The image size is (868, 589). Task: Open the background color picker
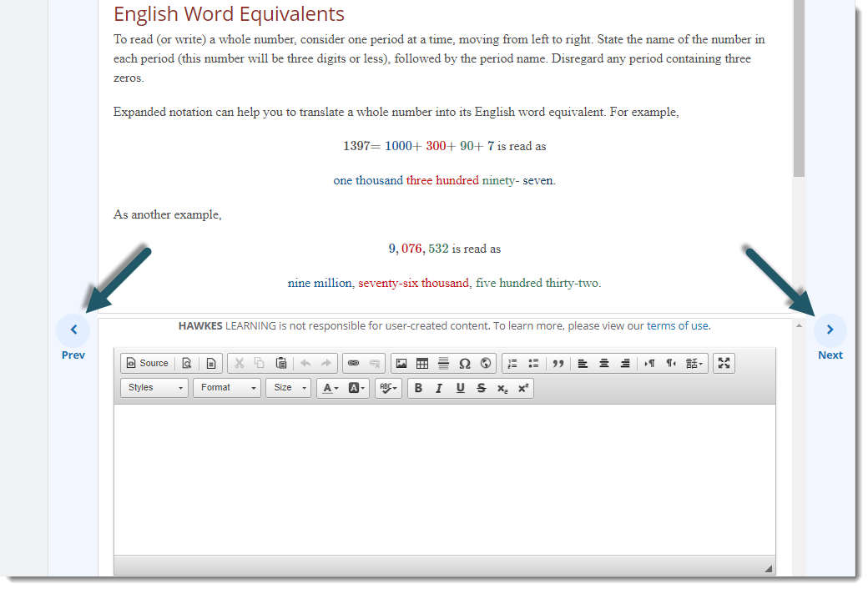click(356, 388)
